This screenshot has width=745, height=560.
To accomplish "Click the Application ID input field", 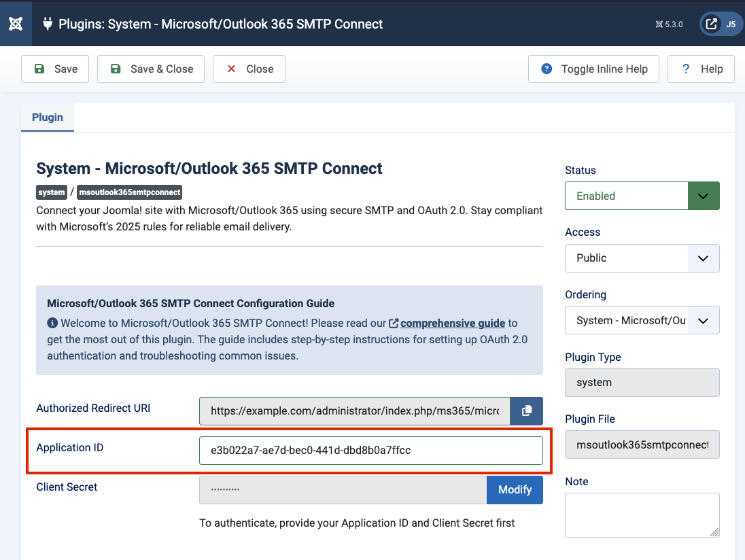I will (371, 451).
